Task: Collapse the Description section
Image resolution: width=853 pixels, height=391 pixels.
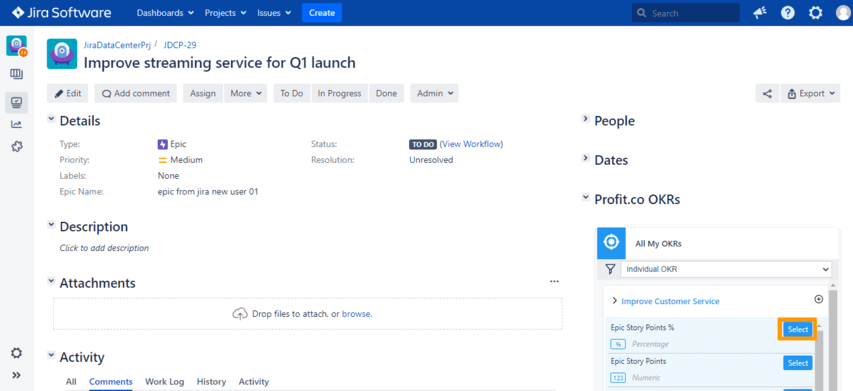Action: click(51, 224)
